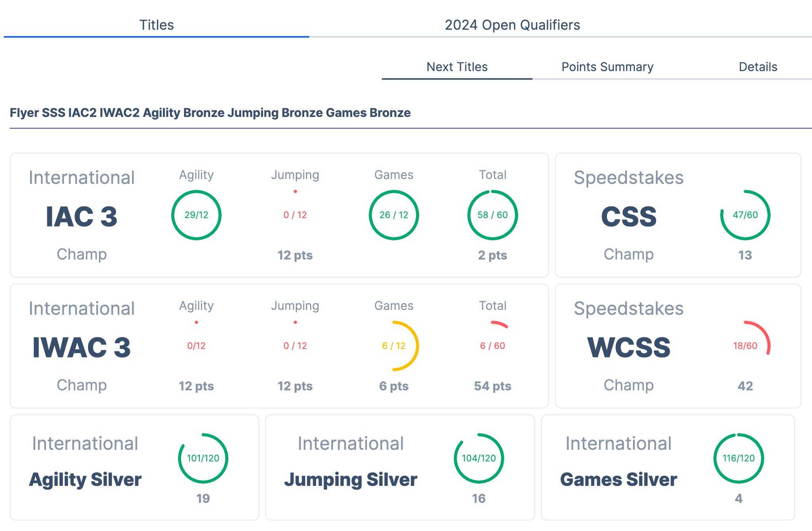Click the Flyer SSS IAC2 titles heading

point(210,113)
